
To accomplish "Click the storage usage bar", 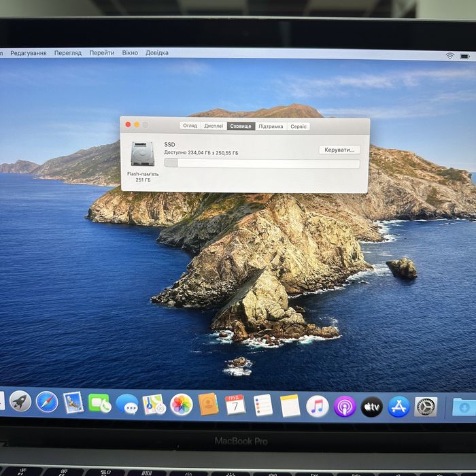I will 262,163.
